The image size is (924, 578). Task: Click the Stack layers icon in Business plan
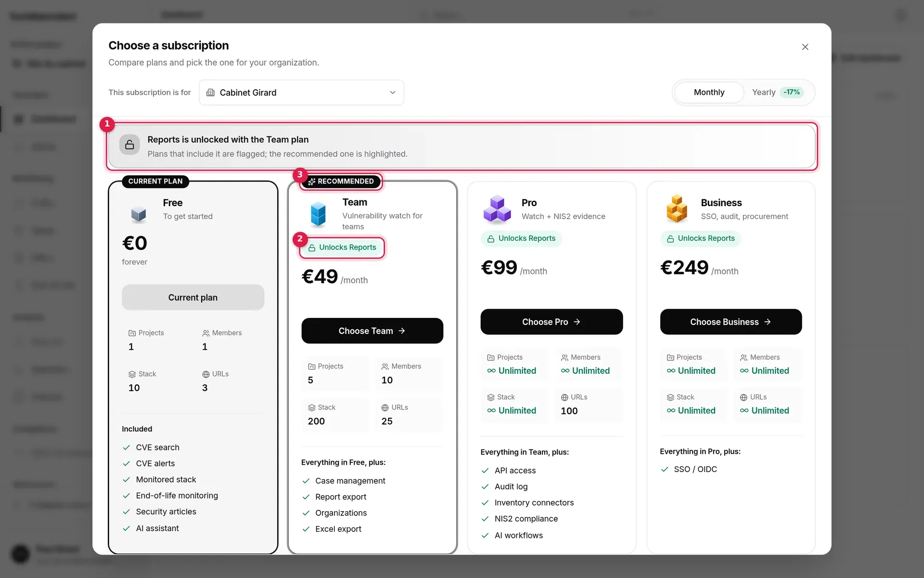[x=670, y=397]
